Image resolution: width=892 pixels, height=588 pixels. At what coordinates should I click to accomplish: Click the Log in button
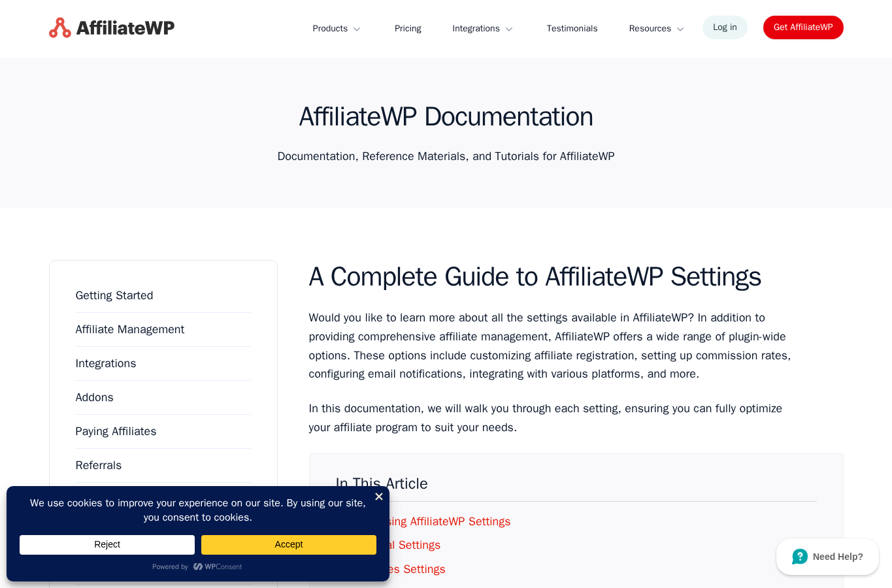tap(725, 27)
